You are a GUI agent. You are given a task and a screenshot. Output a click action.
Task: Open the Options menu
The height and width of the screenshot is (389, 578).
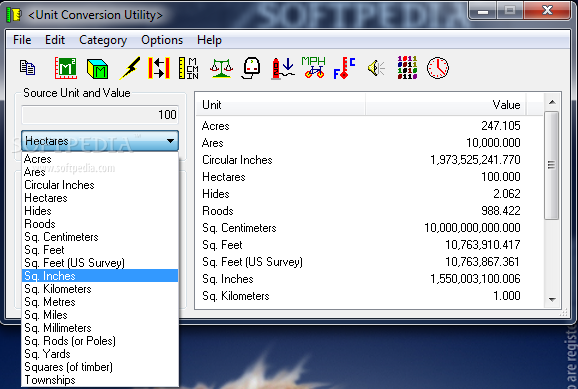[162, 40]
